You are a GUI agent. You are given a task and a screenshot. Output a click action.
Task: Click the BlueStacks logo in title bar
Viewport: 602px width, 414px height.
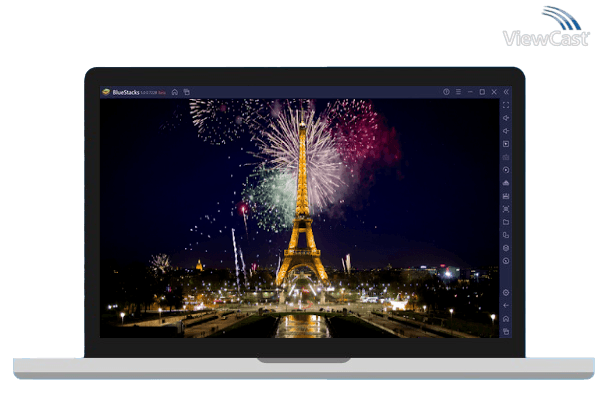pyautogui.click(x=106, y=92)
